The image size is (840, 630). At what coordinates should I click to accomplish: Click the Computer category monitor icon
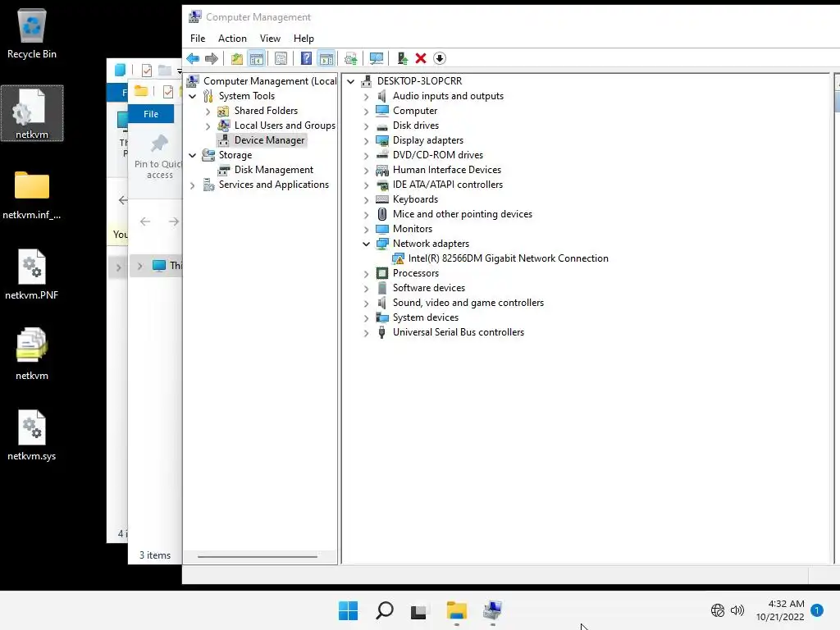click(382, 111)
